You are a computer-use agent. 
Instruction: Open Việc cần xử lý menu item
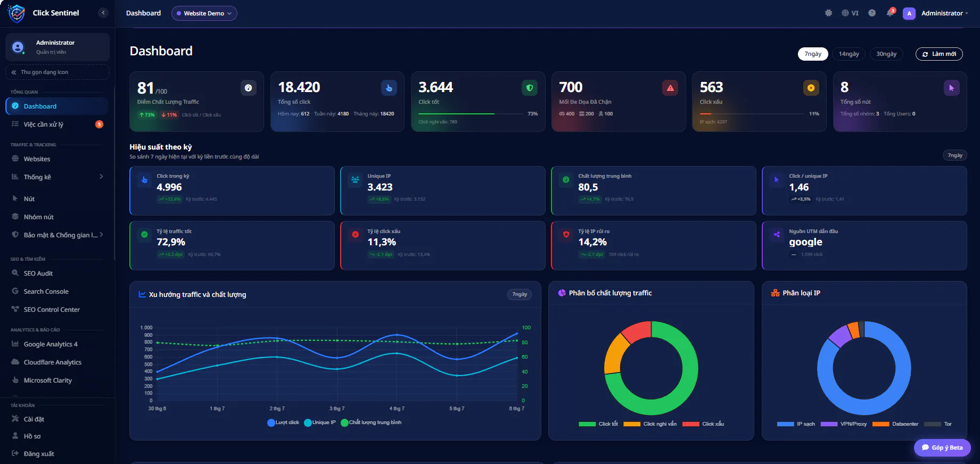[x=57, y=124]
